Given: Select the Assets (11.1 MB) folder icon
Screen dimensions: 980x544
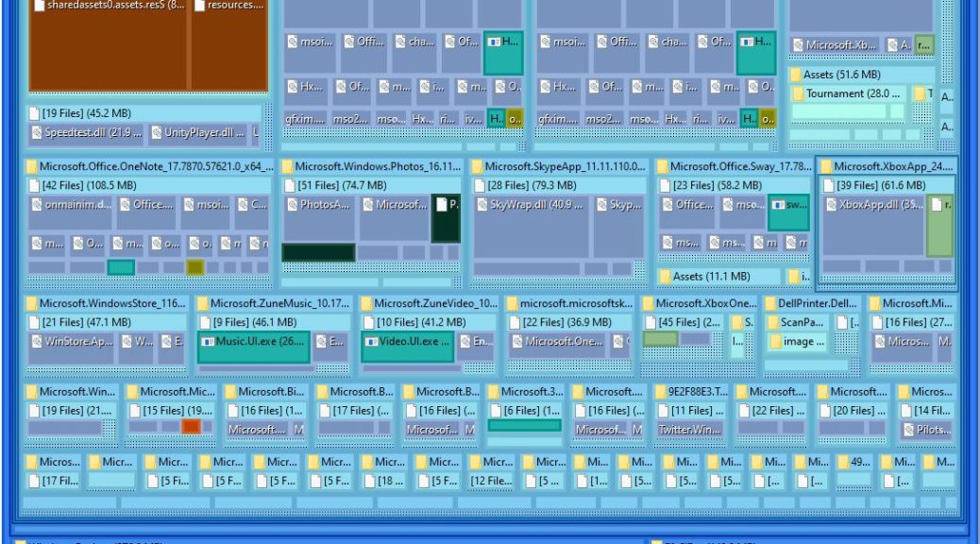Looking at the screenshot, I should pos(665,277).
